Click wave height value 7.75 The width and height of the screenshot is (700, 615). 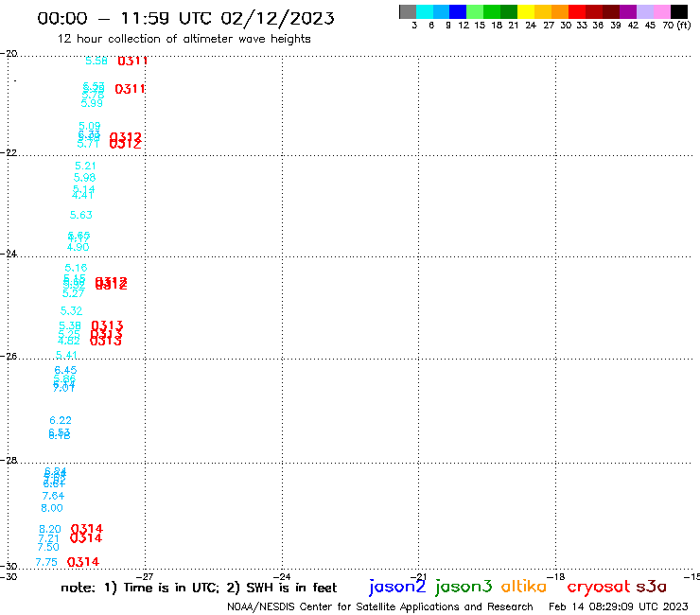click(x=46, y=562)
